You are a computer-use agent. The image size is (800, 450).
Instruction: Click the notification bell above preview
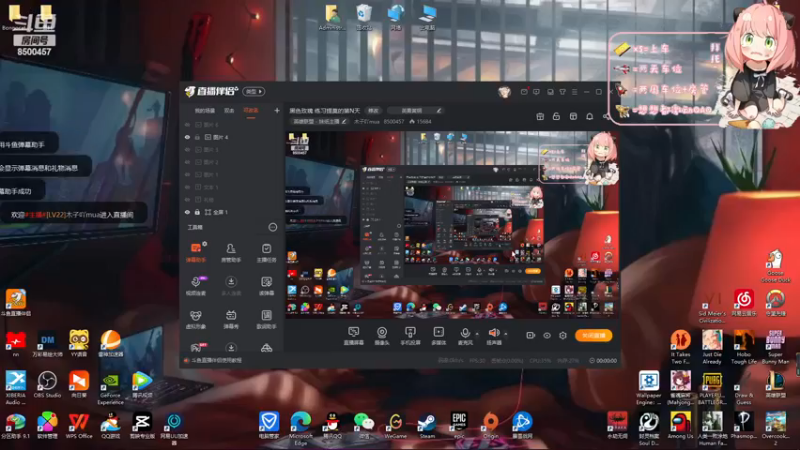[x=589, y=117]
